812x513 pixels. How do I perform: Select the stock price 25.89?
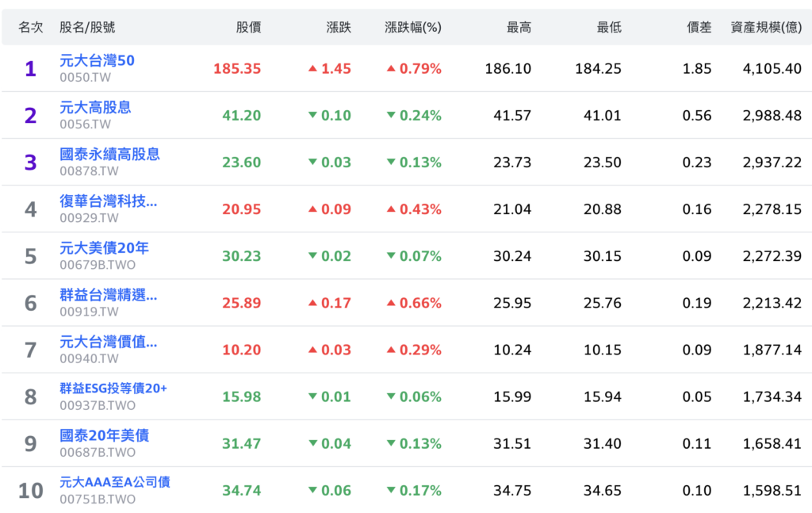tap(241, 303)
